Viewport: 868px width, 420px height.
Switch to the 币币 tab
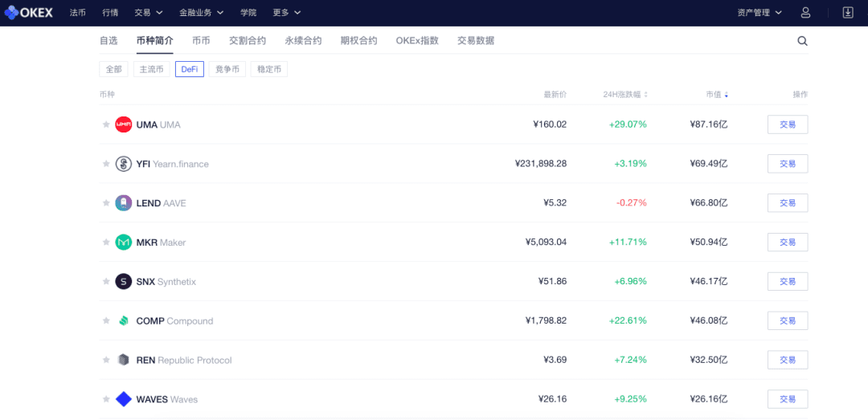click(201, 40)
